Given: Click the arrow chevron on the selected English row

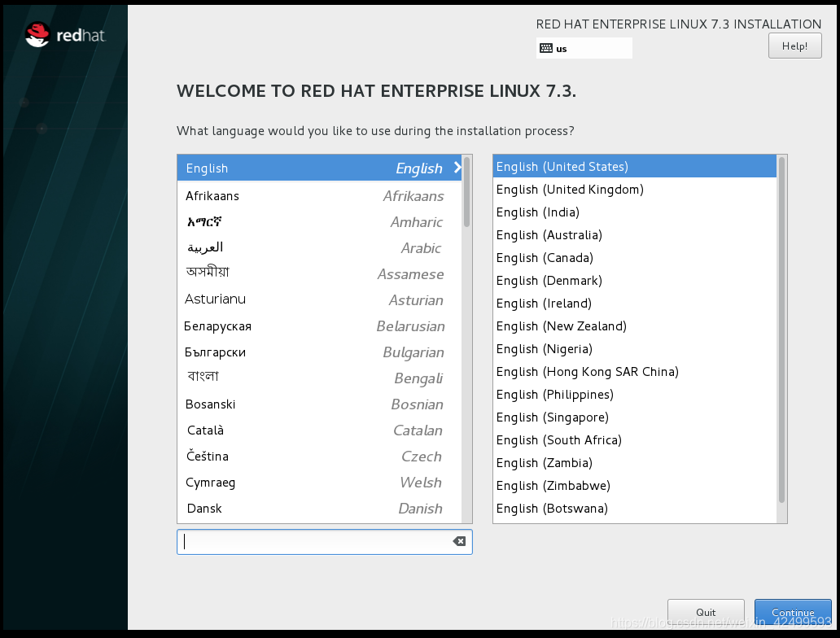Looking at the screenshot, I should pyautogui.click(x=457, y=168).
